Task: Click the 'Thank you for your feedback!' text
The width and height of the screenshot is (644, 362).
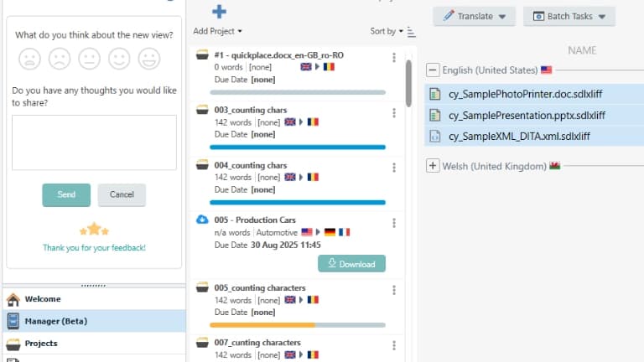Action: 94,248
